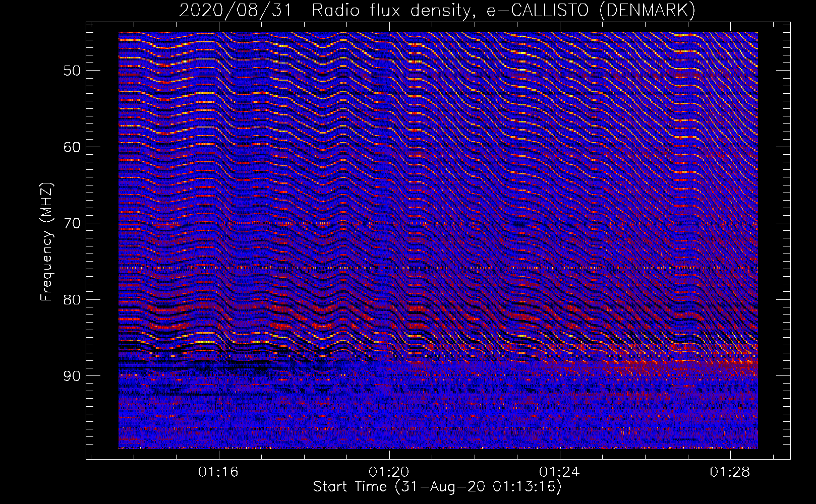Click the "Frequency (MHZ)" axis label
This screenshot has height=504, width=816.
point(46,242)
